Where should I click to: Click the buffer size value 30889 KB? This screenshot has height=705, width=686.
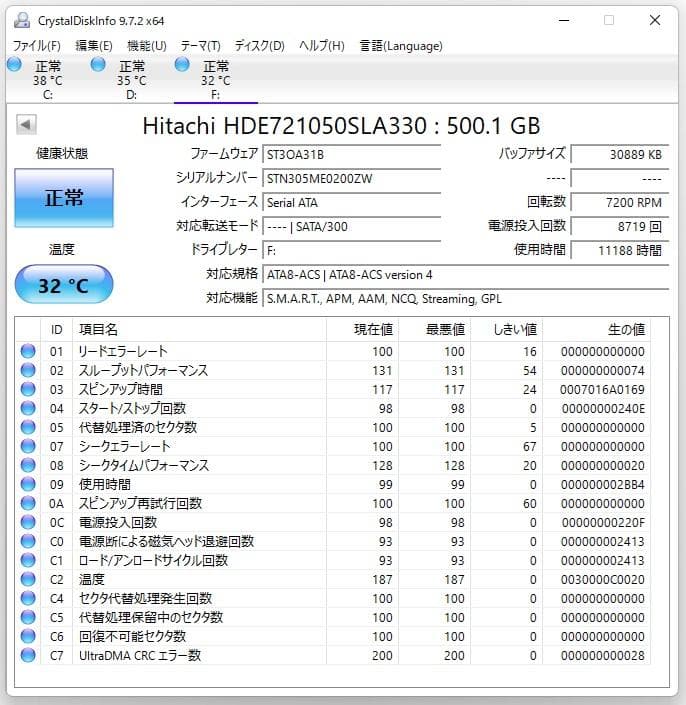[620, 155]
